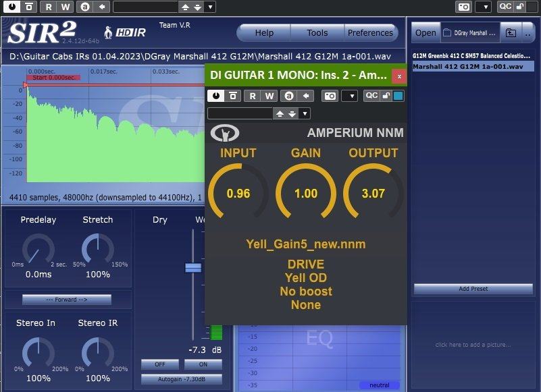Enable Write automation (W) in Amperium window
Image resolution: width=541 pixels, height=392 pixels.
[x=269, y=96]
